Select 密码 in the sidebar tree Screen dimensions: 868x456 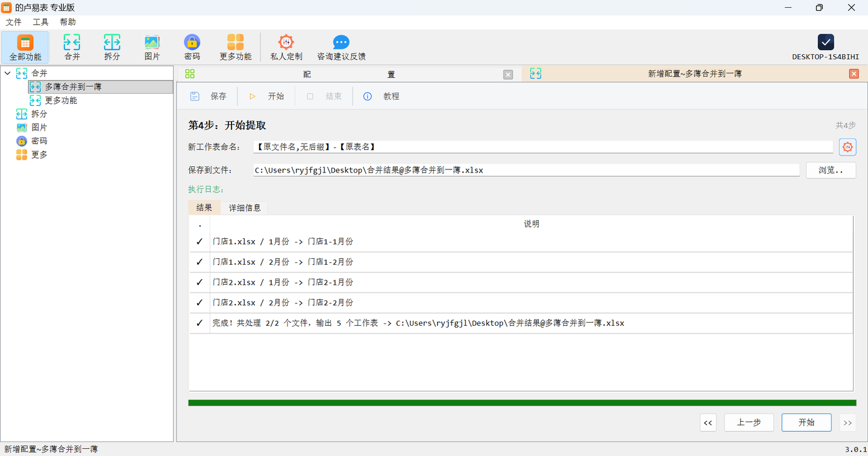(x=39, y=141)
